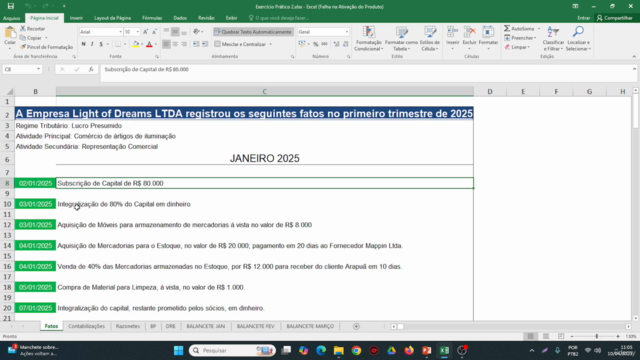
Task: Click the Recortar (cut) button
Action: coord(33,29)
